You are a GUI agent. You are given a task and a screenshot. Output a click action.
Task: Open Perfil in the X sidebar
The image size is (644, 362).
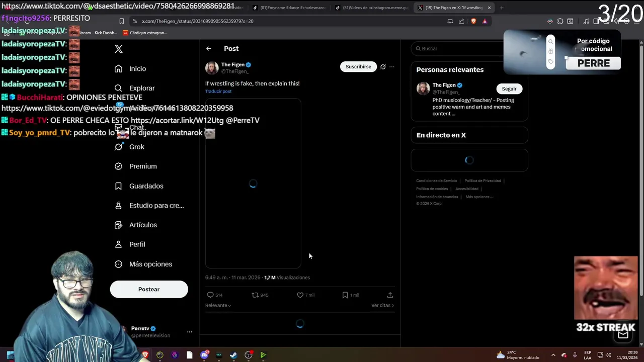point(130,244)
